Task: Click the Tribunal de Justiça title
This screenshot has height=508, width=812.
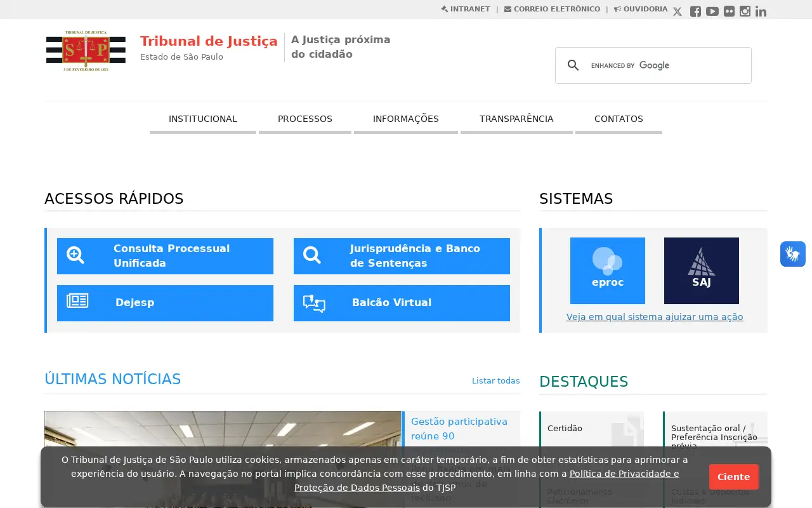Action: pyautogui.click(x=209, y=41)
